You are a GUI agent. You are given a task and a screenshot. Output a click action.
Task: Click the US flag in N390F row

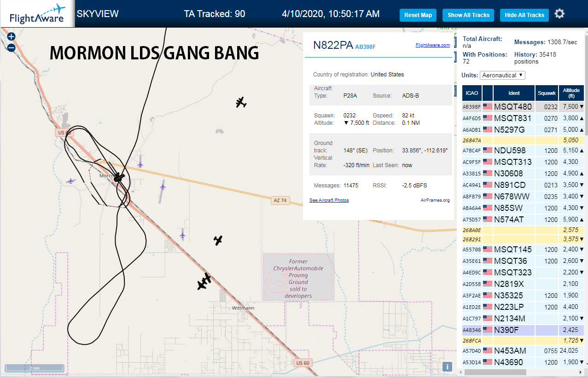click(488, 330)
